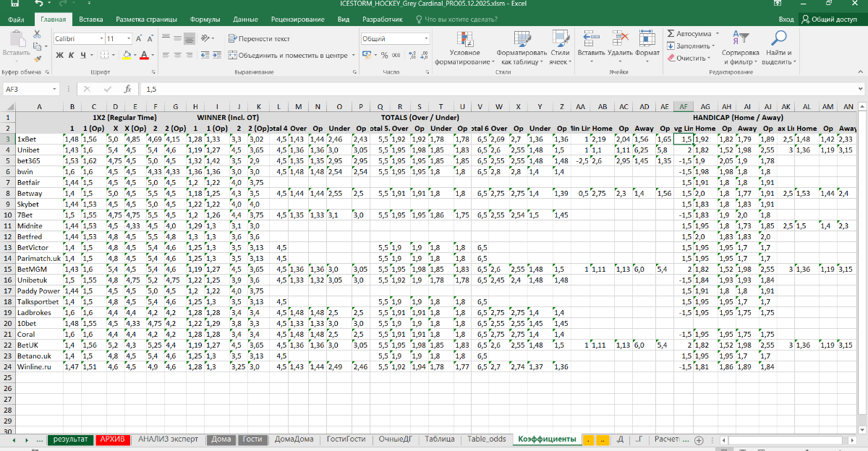Viewport: 868px width, 451px height.
Task: Toggle Перенести текст (Wrap Text)
Action: pyautogui.click(x=259, y=38)
